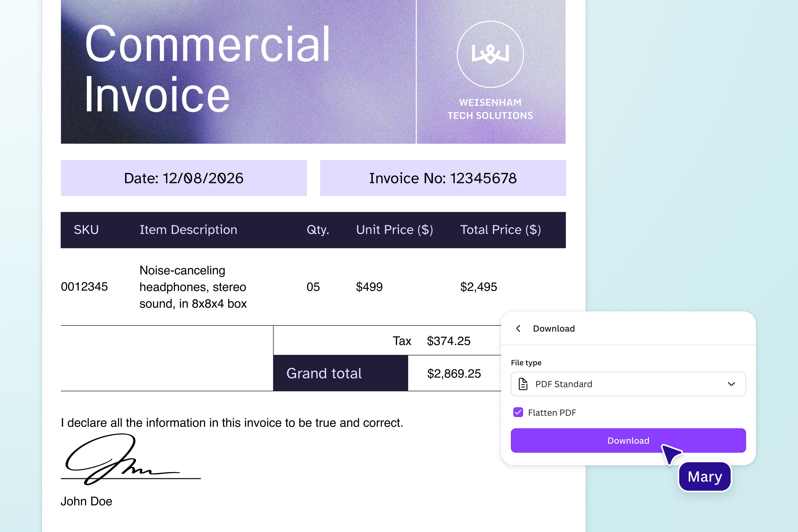The height and width of the screenshot is (532, 798).
Task: Click the Mary collaborator name tag
Action: coord(704,477)
